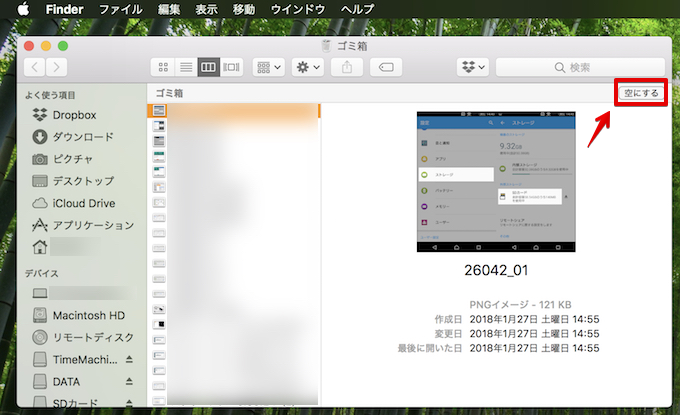The image size is (680, 415).
Task: Eject the TimeMachine volume
Action: (x=130, y=359)
